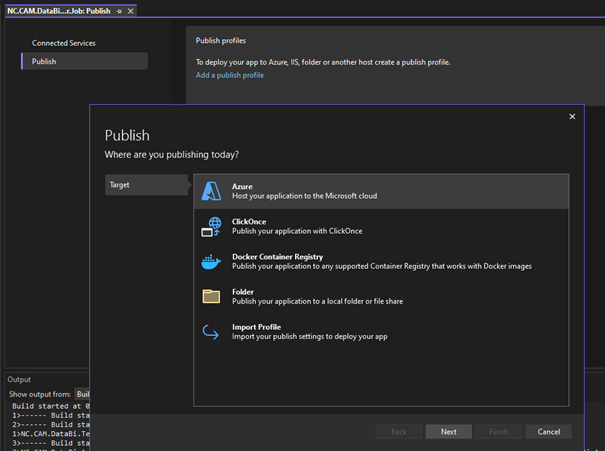Choose the Docker whale icon

(x=211, y=262)
